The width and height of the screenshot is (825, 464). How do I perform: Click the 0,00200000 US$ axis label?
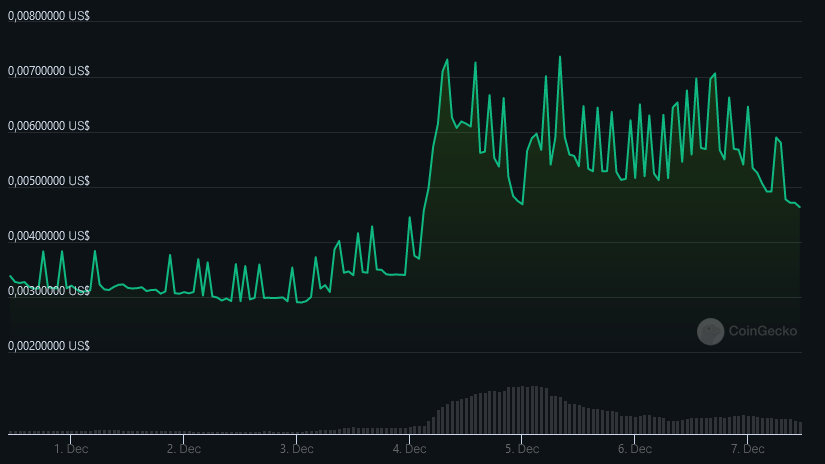(49, 346)
